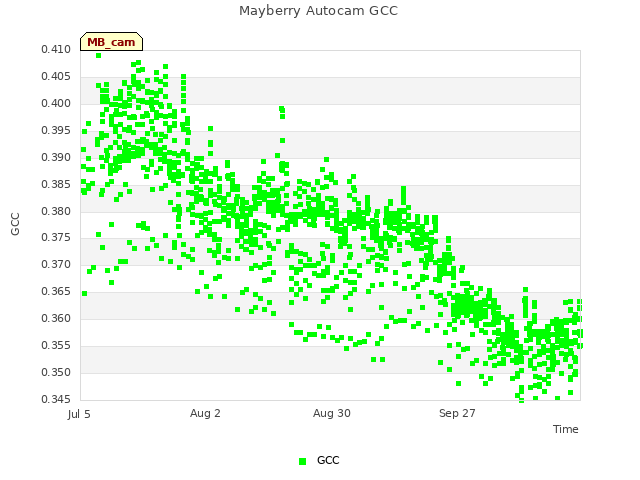Click the Aug 2 axis label

205,413
